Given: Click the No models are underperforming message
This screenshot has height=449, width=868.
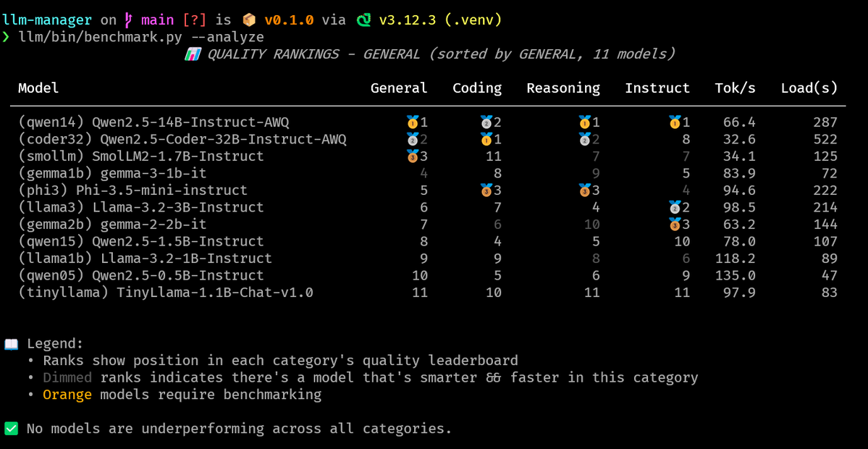Looking at the screenshot, I should (239, 429).
